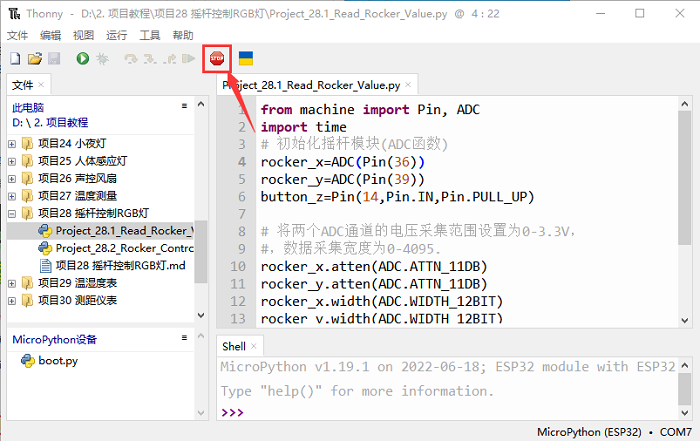Image resolution: width=700 pixels, height=441 pixels.
Task: Open the MicroPython设备 panel options menu
Action: tap(184, 339)
